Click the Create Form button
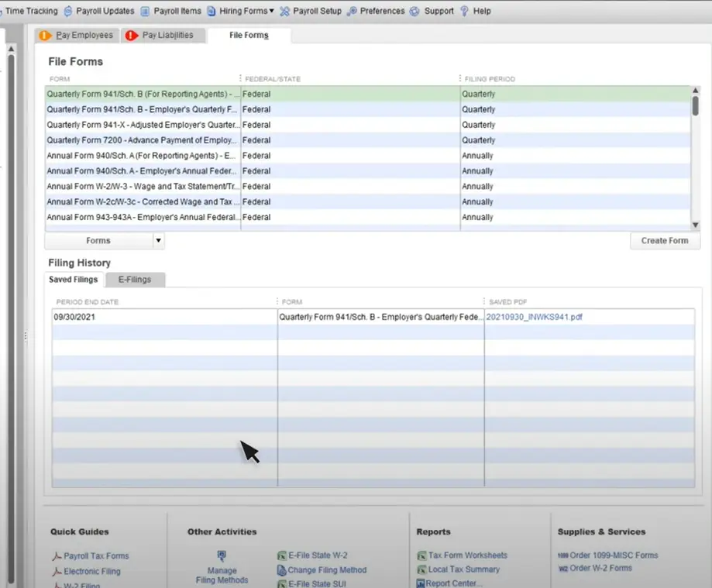 click(664, 241)
